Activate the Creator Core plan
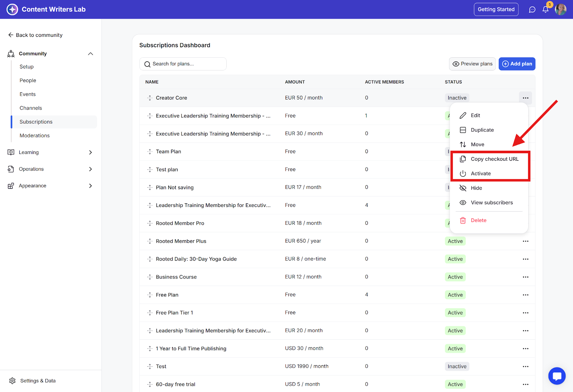Screen dimensions: 573x392 pos(480,174)
